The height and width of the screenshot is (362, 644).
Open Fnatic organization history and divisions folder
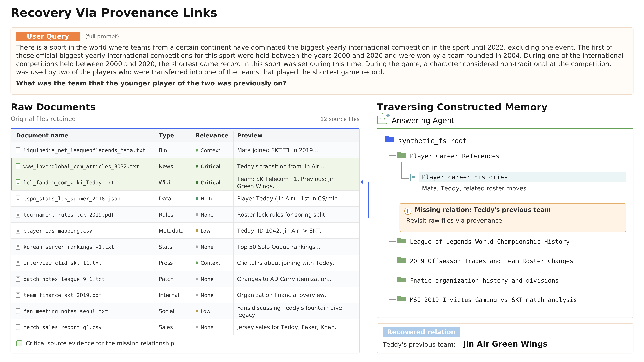(484, 281)
